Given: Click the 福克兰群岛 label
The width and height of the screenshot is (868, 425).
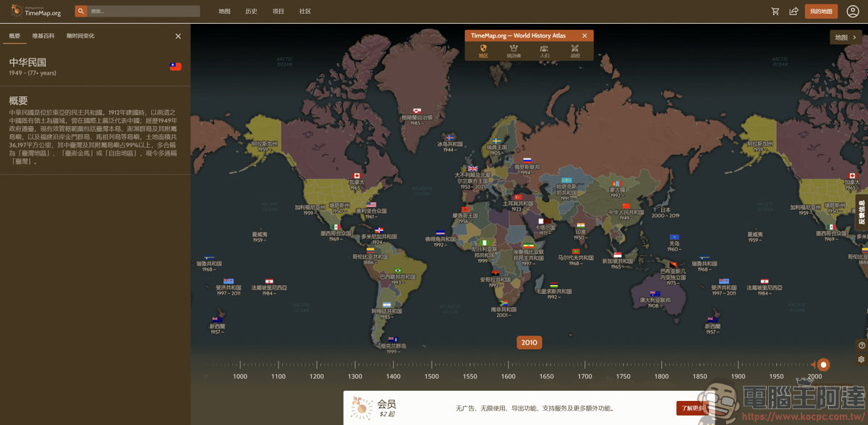Looking at the screenshot, I should (393, 345).
